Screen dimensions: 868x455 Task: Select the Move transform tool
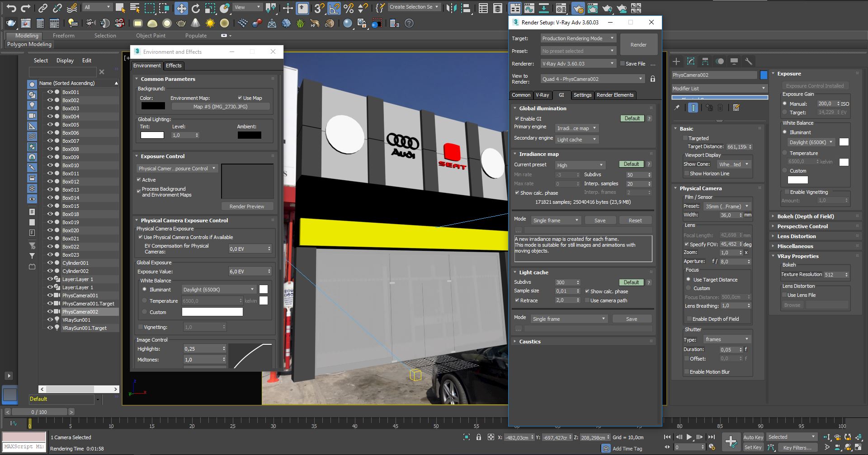(x=181, y=8)
